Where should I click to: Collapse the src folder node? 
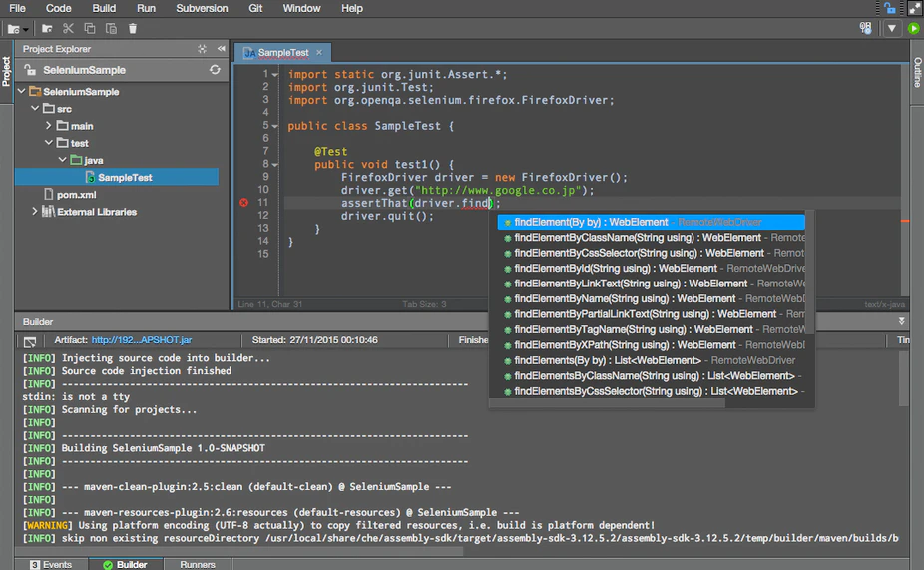(35, 109)
